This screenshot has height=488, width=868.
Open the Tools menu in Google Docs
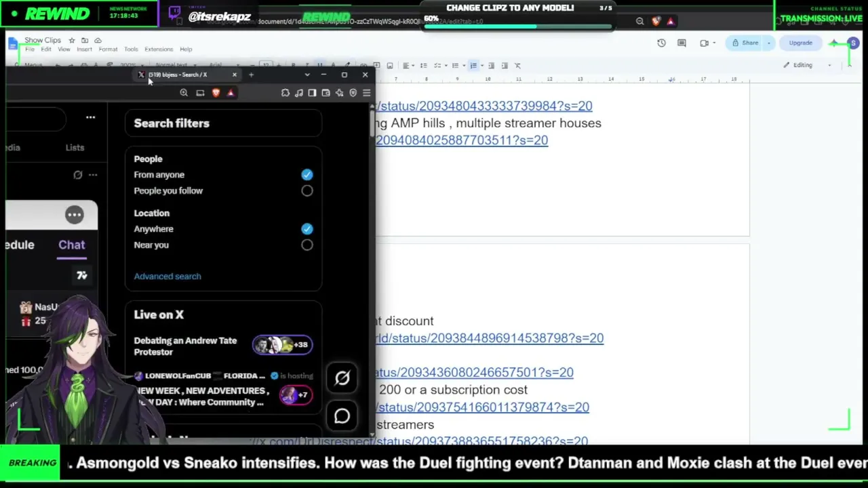pyautogui.click(x=131, y=49)
